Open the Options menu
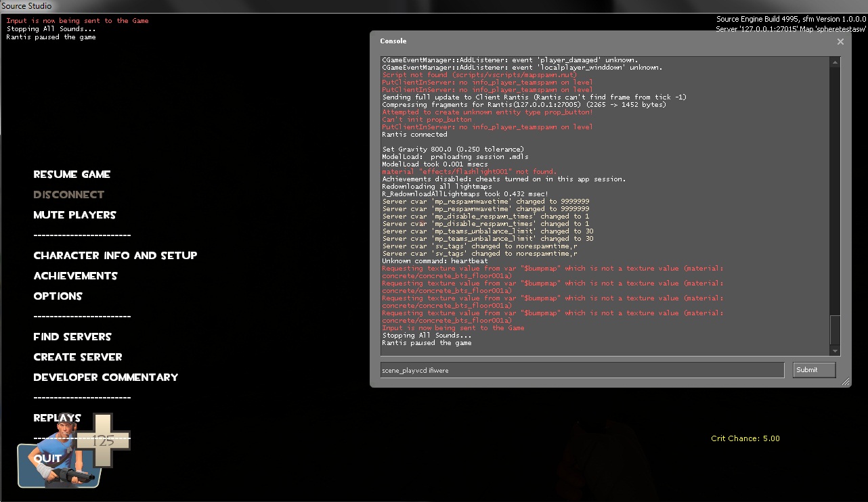 pyautogui.click(x=58, y=296)
